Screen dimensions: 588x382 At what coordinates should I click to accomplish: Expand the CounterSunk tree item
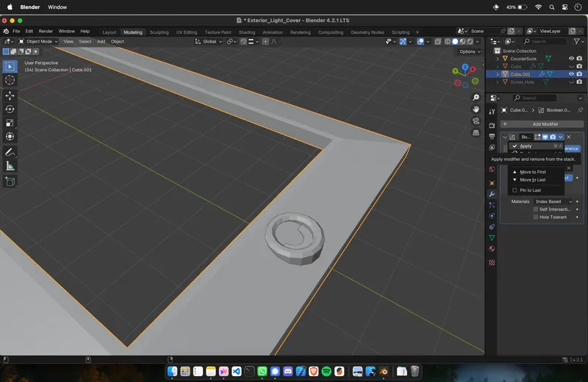(x=498, y=59)
